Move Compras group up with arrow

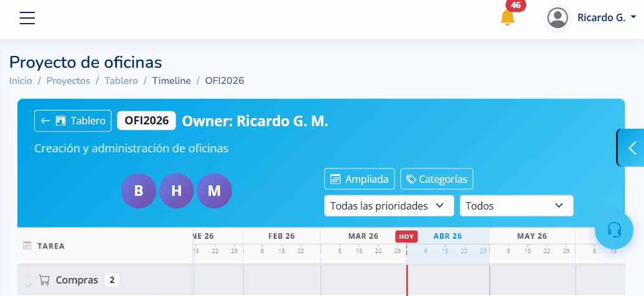[x=28, y=275]
